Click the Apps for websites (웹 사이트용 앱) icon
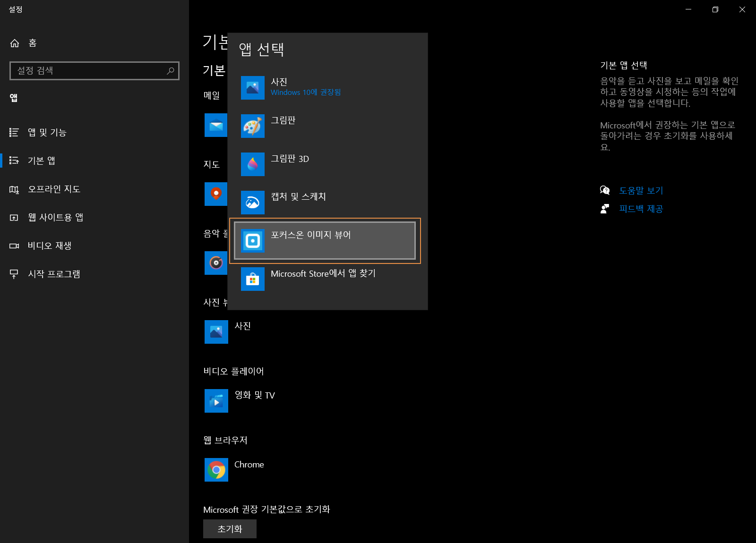This screenshot has width=756, height=543. click(14, 217)
